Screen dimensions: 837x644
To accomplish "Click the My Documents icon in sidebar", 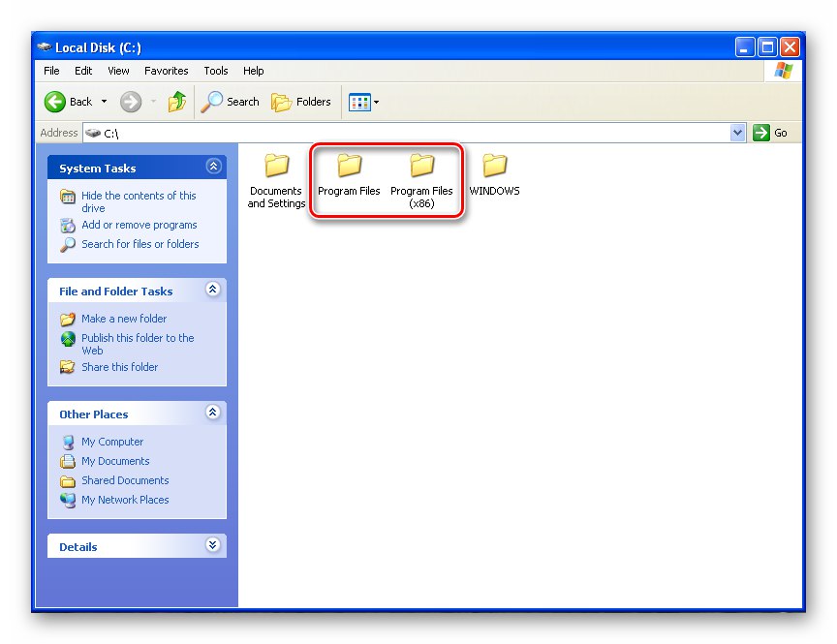I will coord(68,462).
